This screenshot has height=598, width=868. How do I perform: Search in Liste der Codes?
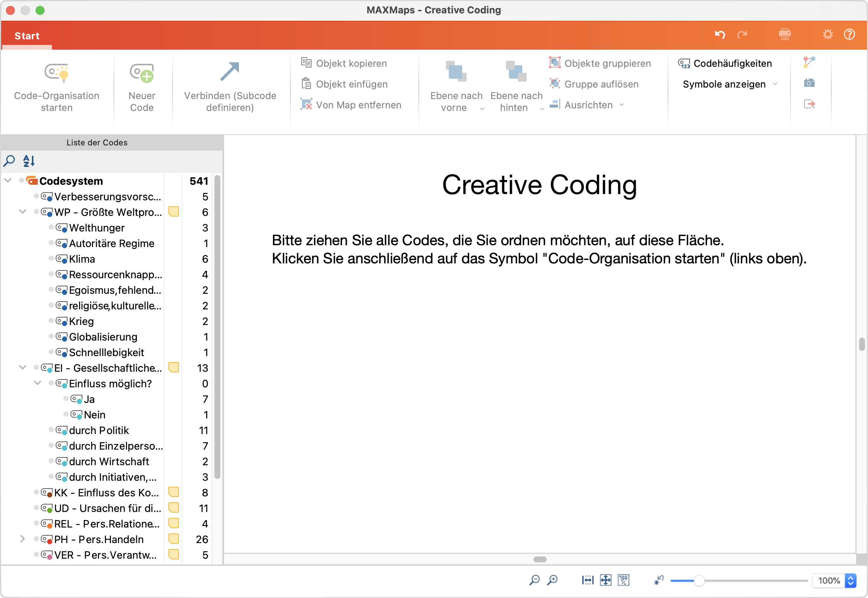[9, 161]
